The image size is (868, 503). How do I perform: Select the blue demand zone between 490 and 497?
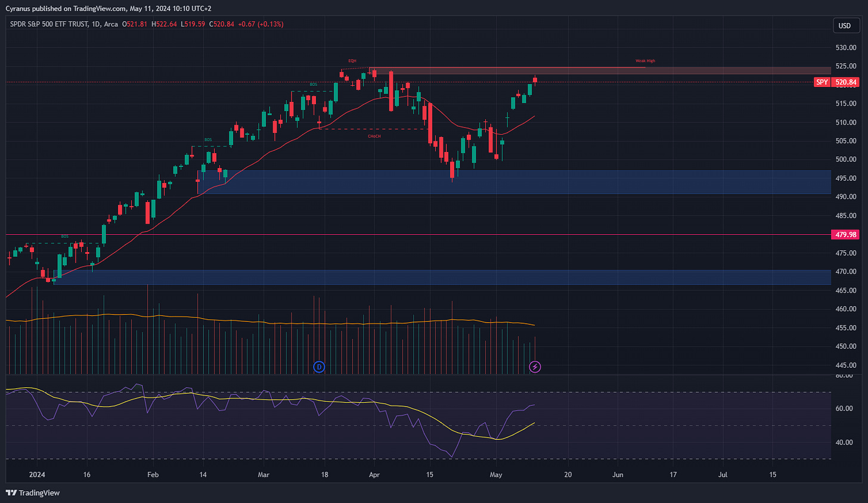pyautogui.click(x=514, y=182)
